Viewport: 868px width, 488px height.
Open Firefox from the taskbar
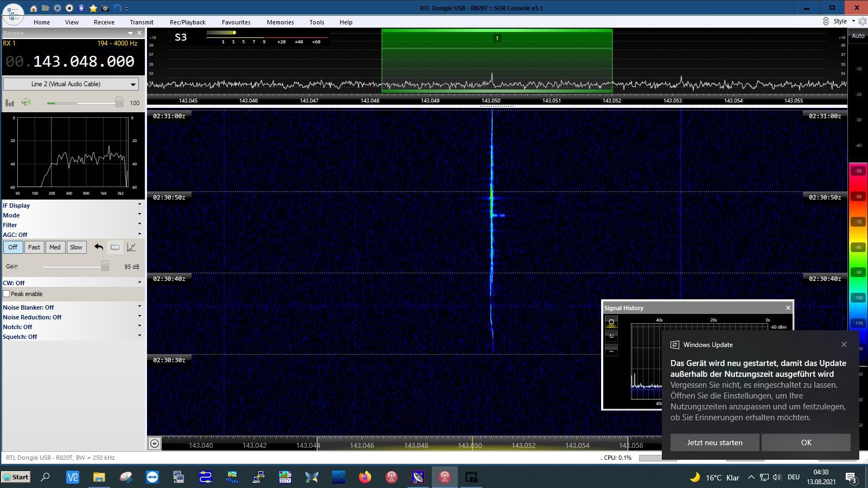[365, 477]
